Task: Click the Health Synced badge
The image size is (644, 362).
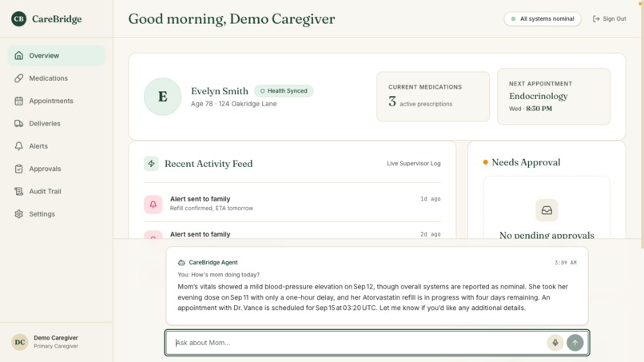Action: 284,91
